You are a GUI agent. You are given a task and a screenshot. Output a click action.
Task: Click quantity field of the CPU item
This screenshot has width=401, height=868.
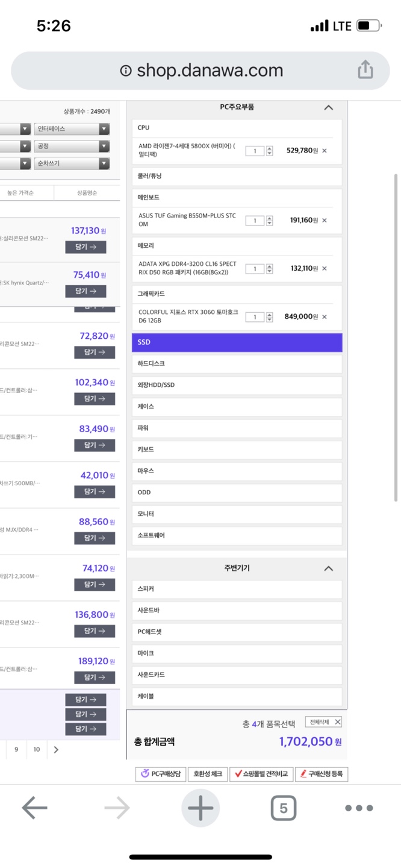coord(255,151)
